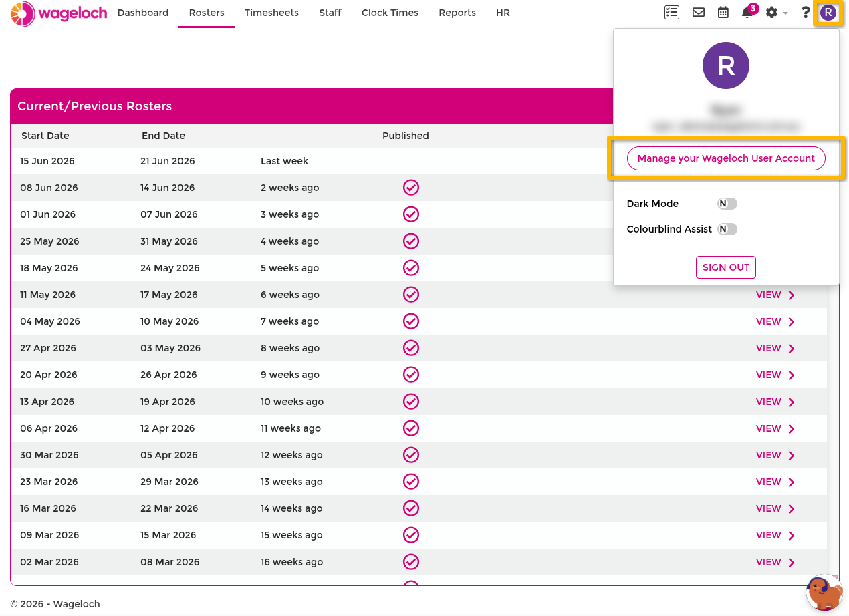Click the large R avatar in profile panel
The image size is (849, 616).
[x=726, y=65]
